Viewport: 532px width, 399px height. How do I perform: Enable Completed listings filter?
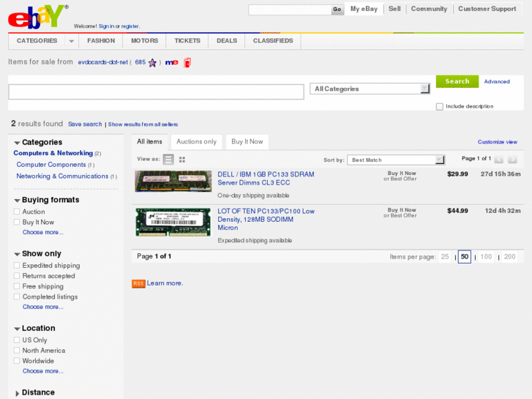click(17, 297)
